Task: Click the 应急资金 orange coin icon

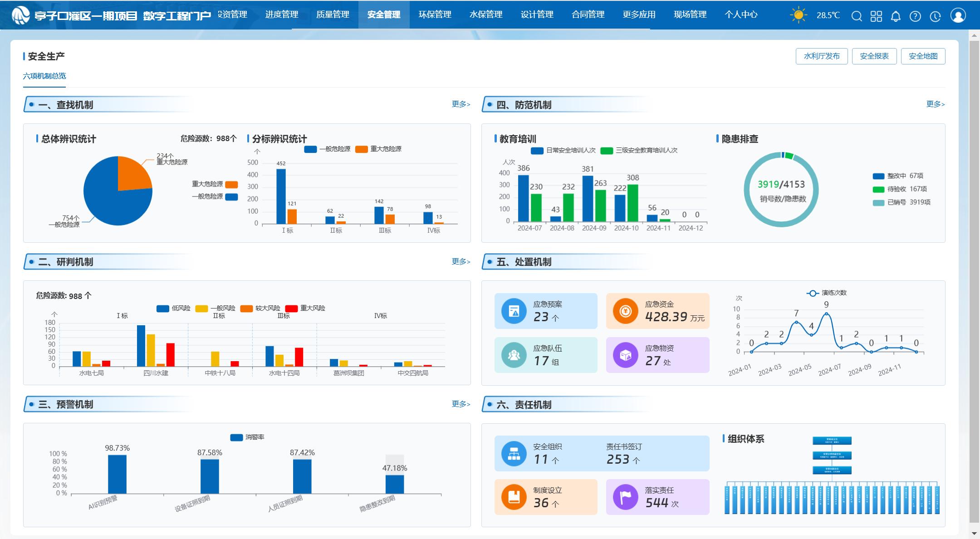Action: pyautogui.click(x=625, y=311)
